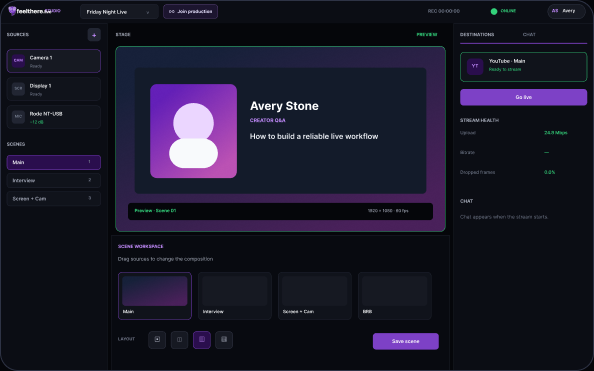The width and height of the screenshot is (594, 371).
Task: Click the SCENE WORKSPACE heading
Action: pos(140,246)
